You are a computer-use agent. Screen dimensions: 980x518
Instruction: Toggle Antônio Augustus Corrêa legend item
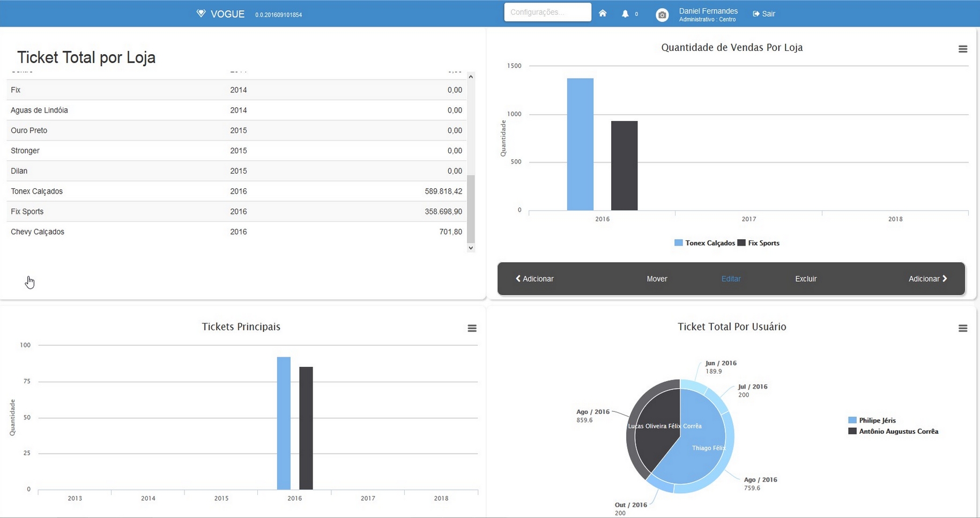tap(893, 431)
